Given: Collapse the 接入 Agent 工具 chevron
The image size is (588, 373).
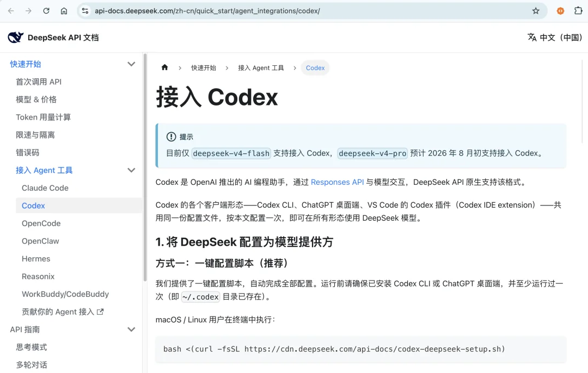Looking at the screenshot, I should point(131,170).
